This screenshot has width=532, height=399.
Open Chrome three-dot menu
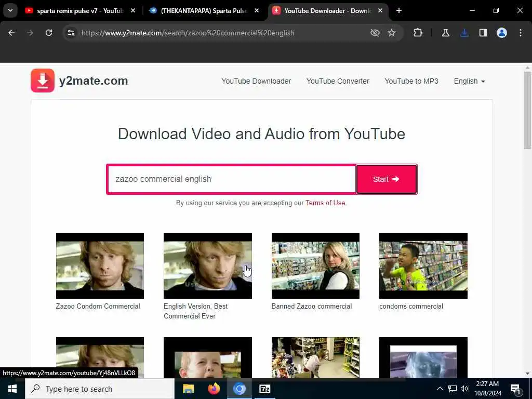(521, 33)
